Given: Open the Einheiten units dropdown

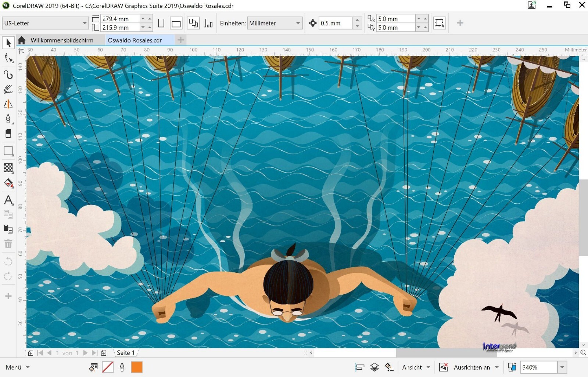Looking at the screenshot, I should click(x=275, y=23).
